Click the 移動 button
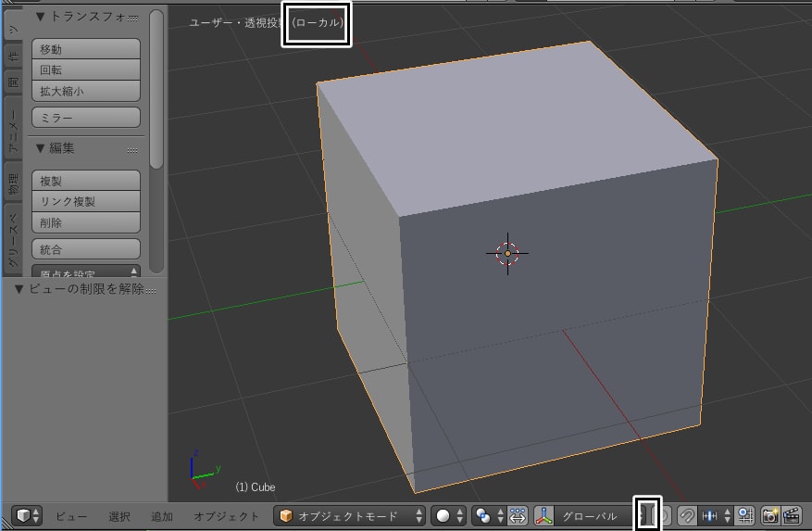The image size is (812, 531). click(86, 49)
